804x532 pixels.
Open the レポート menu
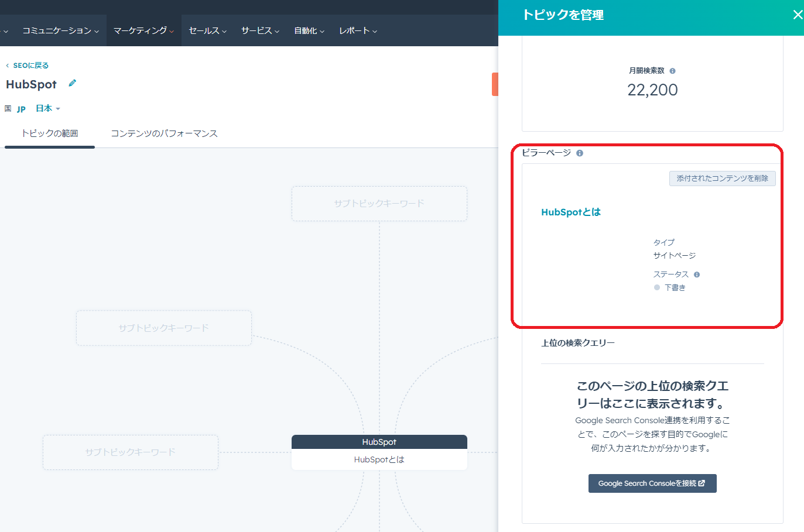pos(358,30)
